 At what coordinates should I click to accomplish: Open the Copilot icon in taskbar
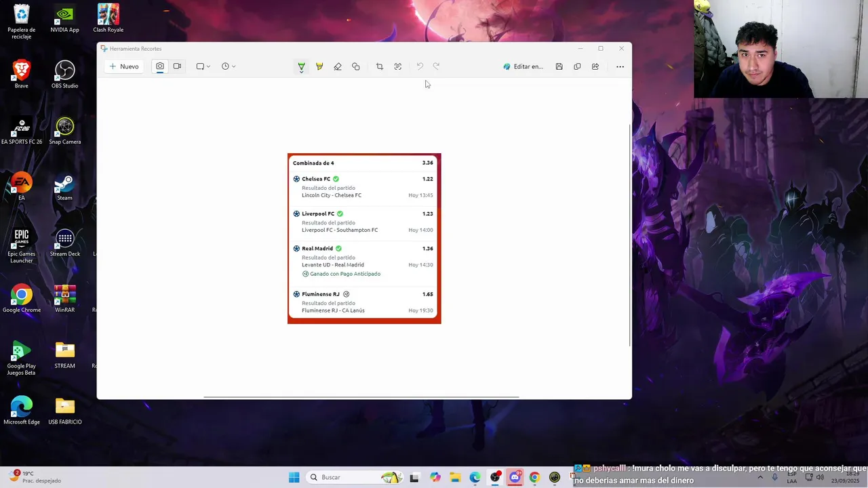[435, 477]
